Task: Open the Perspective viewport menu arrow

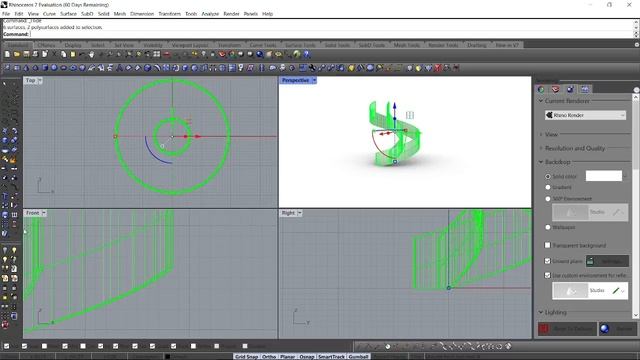Action: tap(314, 80)
